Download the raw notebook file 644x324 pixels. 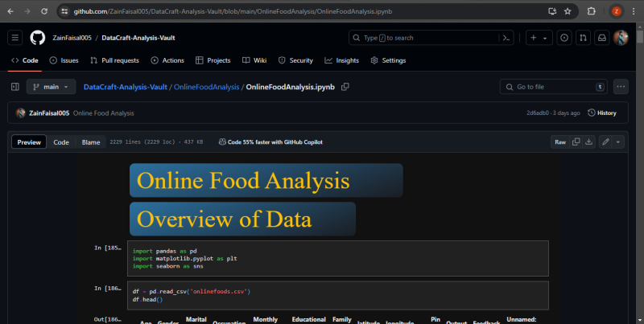click(x=589, y=141)
